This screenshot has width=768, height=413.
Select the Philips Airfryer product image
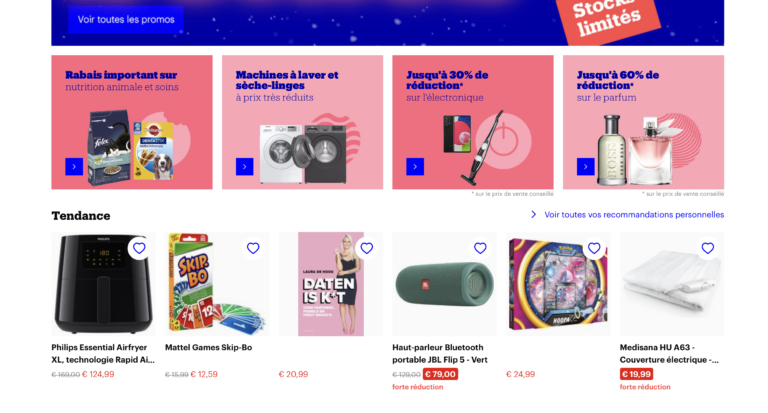point(103,284)
